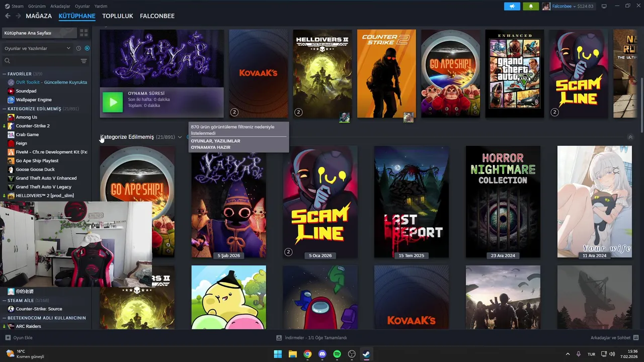Open the Yardım menu
Viewport: 644px width, 362px height.
[x=101, y=6]
